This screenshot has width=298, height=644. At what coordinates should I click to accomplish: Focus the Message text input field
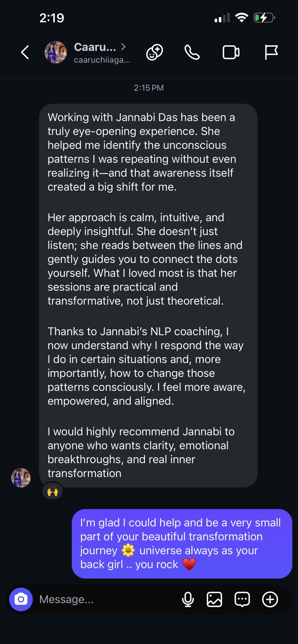pyautogui.click(x=105, y=599)
